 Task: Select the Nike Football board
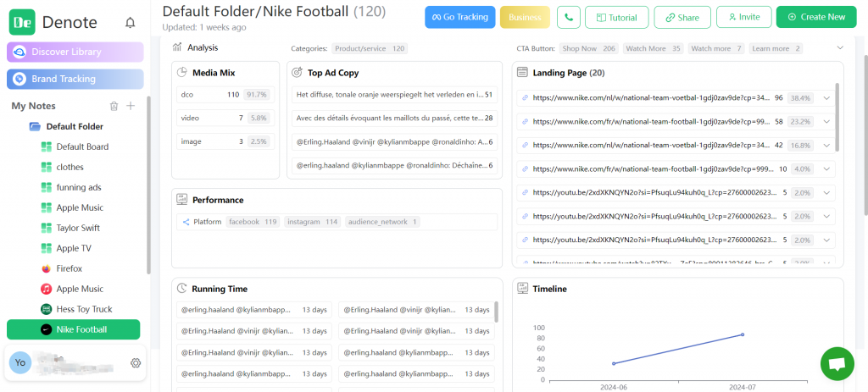[x=74, y=329]
